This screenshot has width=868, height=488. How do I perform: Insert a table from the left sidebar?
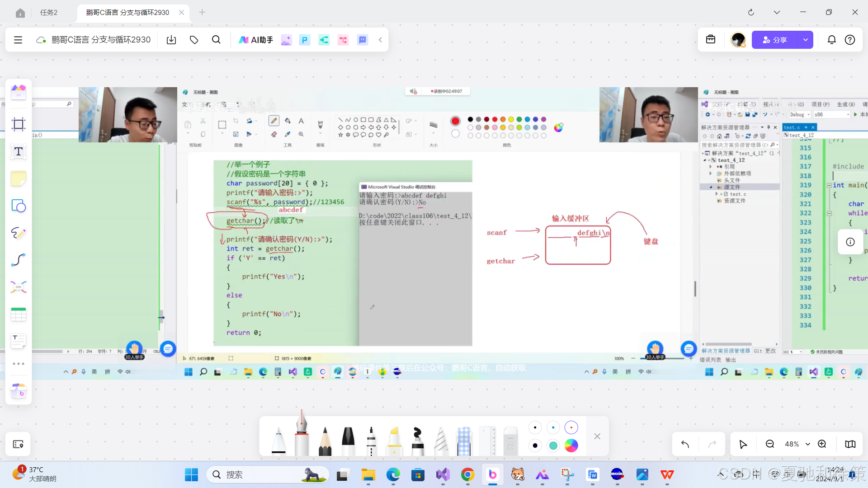point(19,314)
